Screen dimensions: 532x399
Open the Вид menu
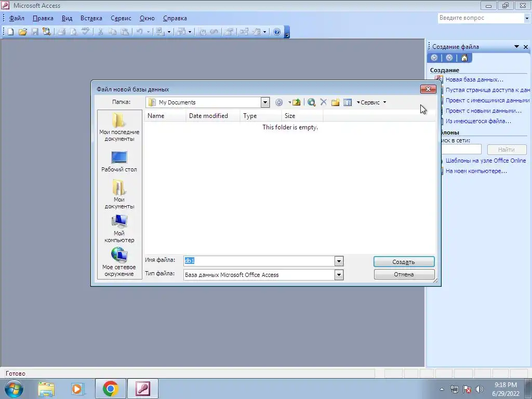click(67, 18)
